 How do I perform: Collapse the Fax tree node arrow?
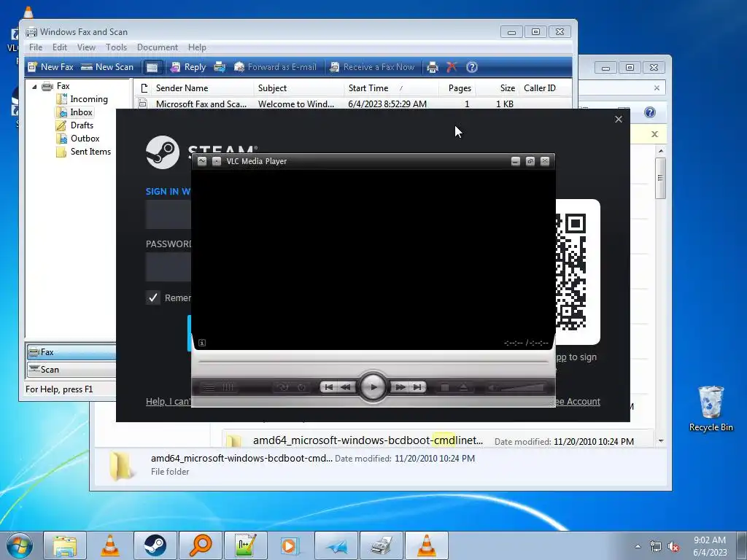pos(34,87)
